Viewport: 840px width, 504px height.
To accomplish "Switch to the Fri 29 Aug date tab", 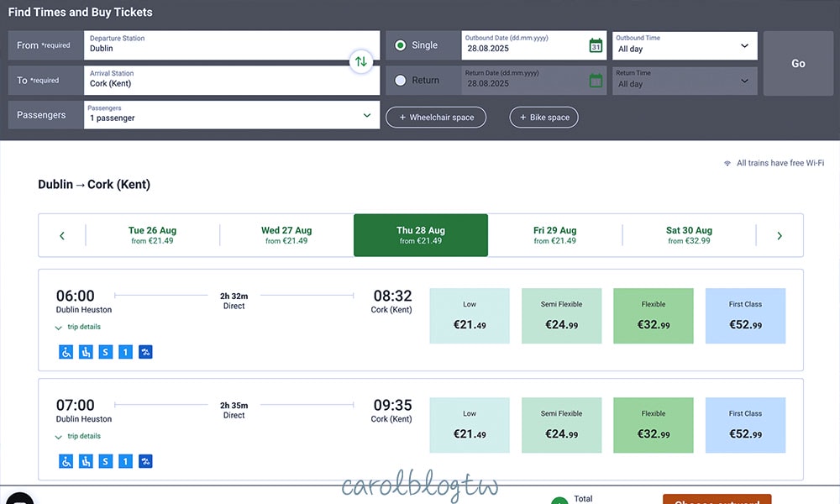I will (x=554, y=235).
